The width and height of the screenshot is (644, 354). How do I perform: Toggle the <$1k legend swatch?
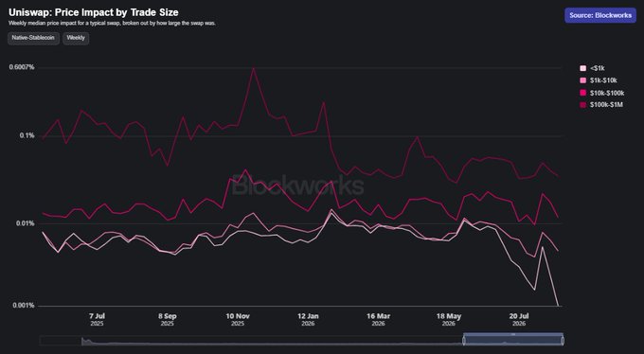point(582,68)
